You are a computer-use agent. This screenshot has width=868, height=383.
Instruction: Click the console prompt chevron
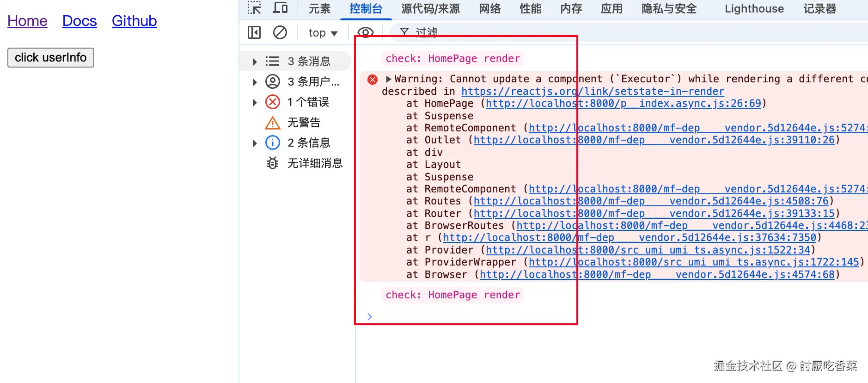click(x=369, y=317)
